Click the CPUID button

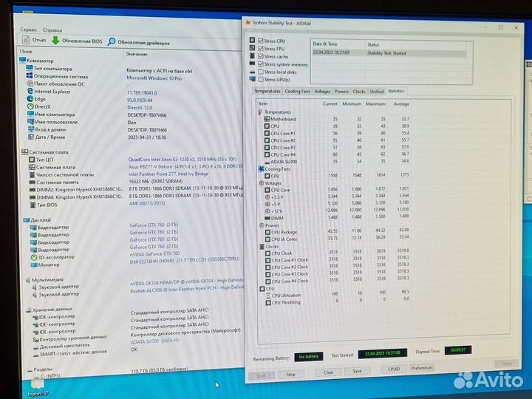point(394,369)
